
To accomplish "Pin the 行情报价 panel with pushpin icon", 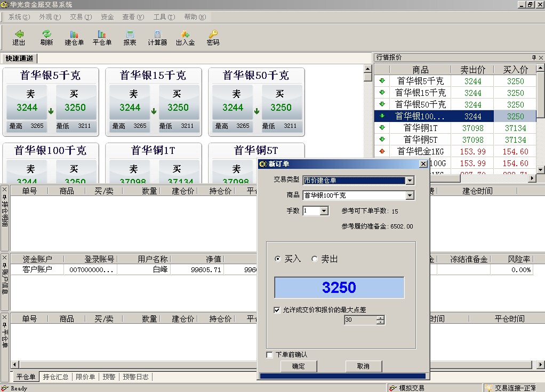I will point(534,58).
